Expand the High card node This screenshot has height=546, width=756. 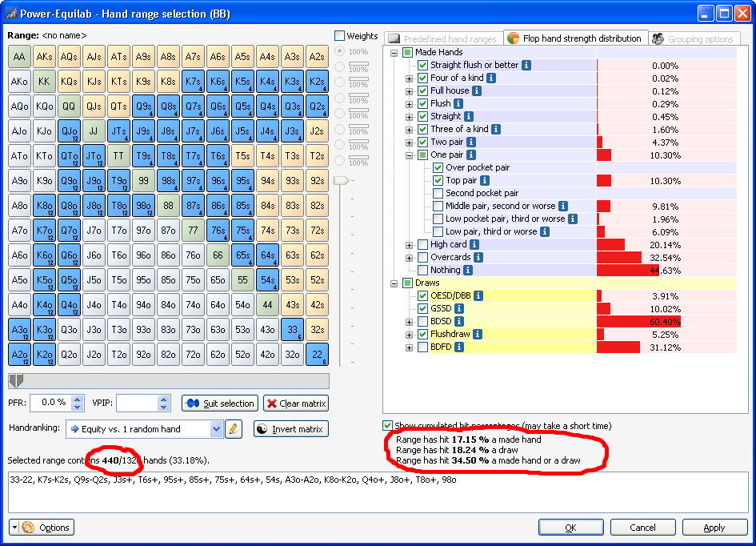(x=409, y=245)
